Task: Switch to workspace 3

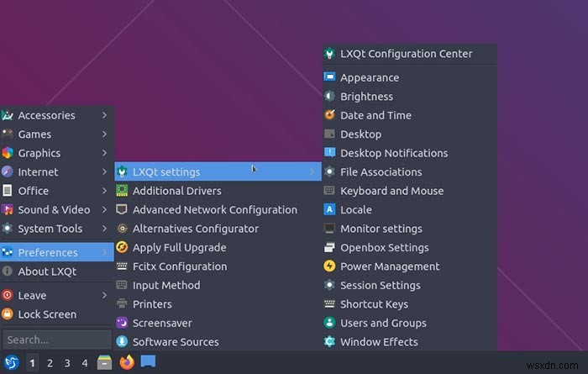Action: [x=67, y=363]
